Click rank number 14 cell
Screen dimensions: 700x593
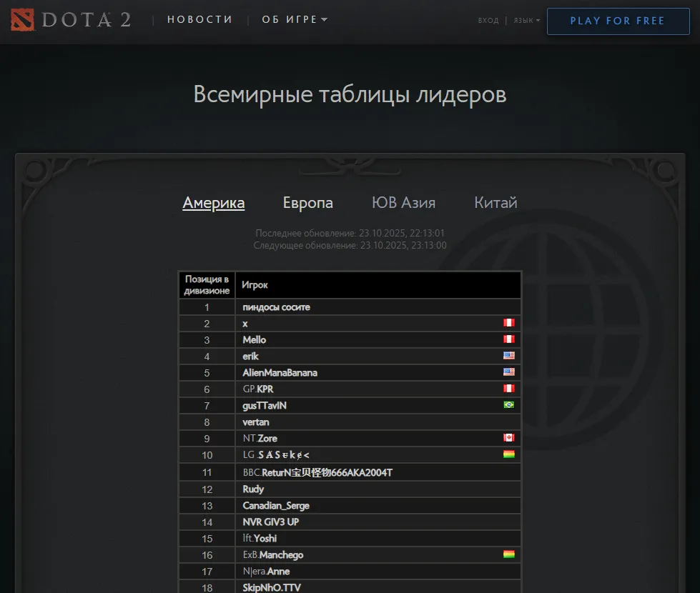tap(207, 522)
